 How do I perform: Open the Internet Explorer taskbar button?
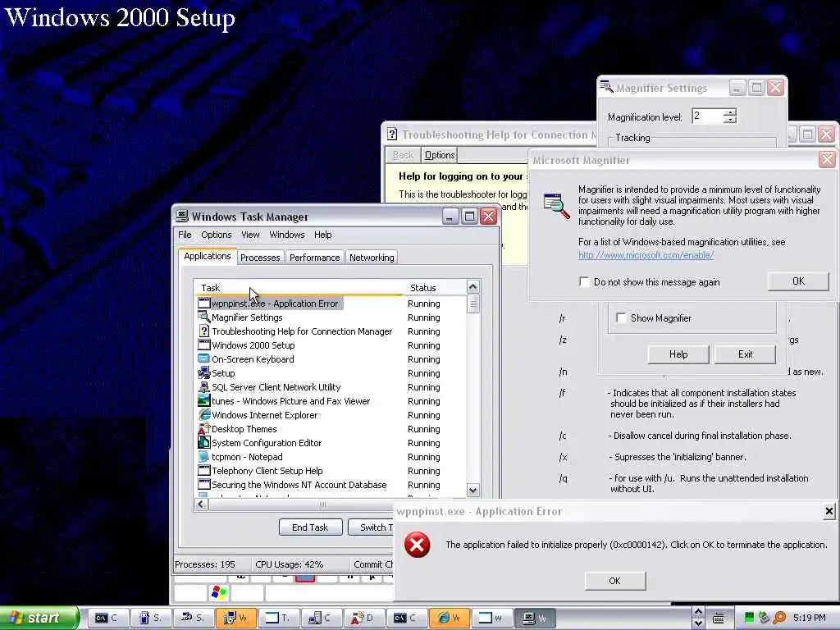point(450,618)
